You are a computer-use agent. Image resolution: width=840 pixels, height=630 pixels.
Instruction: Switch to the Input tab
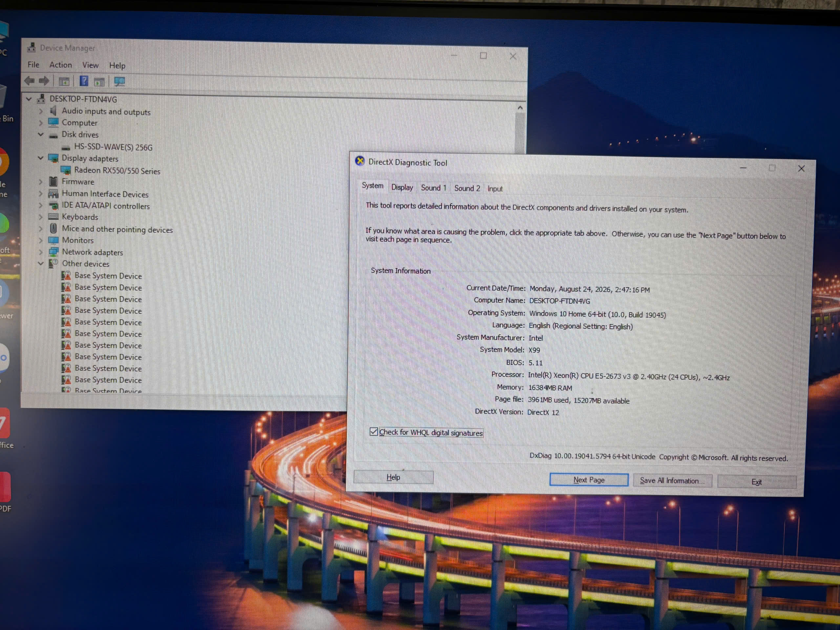click(495, 188)
